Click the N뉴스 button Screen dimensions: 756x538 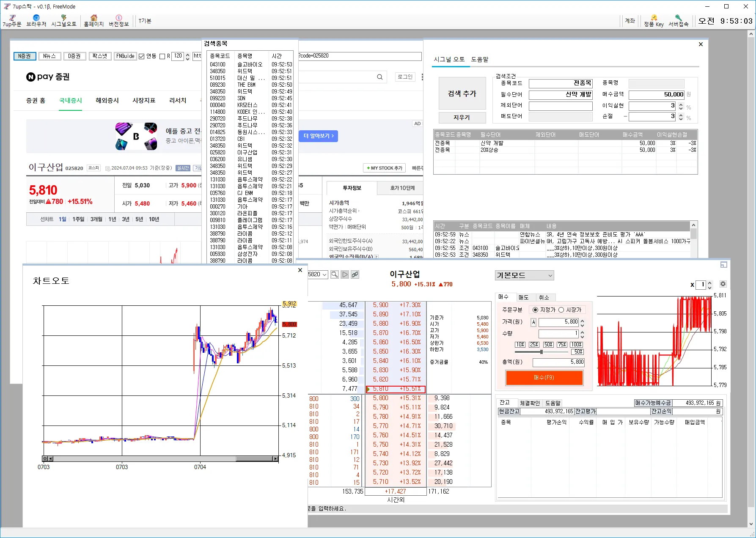[49, 56]
